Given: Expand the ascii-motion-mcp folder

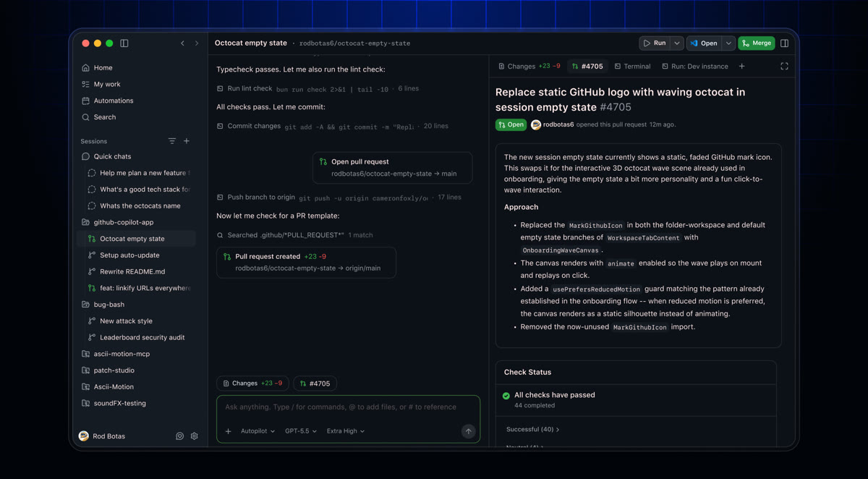Looking at the screenshot, I should pos(136,355).
